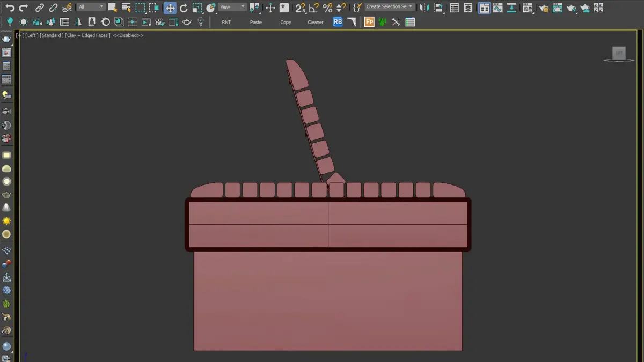Click the blue RB icon
Screen dimensions: 644x362
[x=338, y=22]
